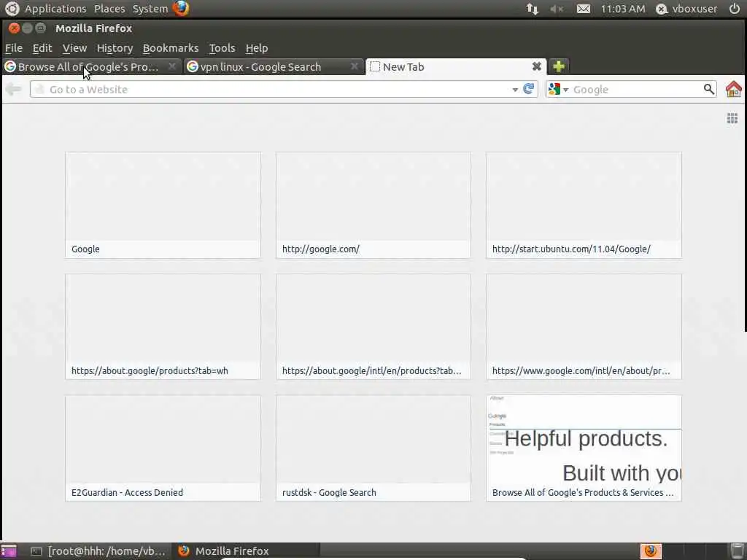Click the Firefox workspace switcher icon
This screenshot has width=747, height=560.
(650, 551)
